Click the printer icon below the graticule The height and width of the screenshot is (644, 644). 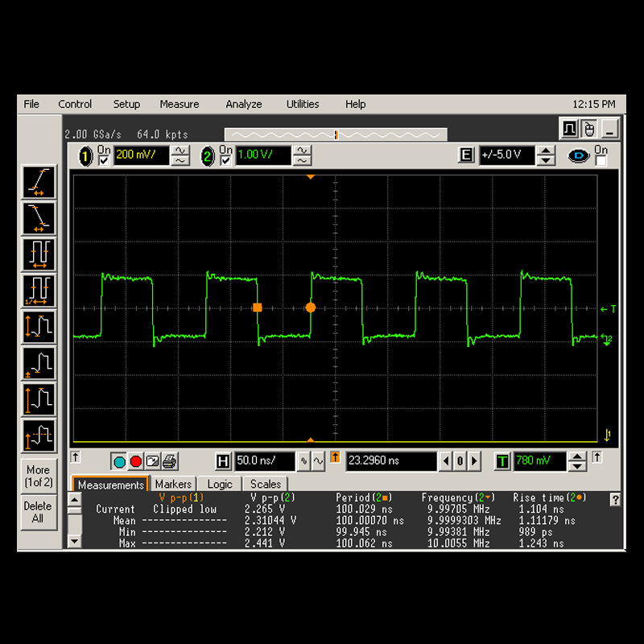tap(169, 461)
